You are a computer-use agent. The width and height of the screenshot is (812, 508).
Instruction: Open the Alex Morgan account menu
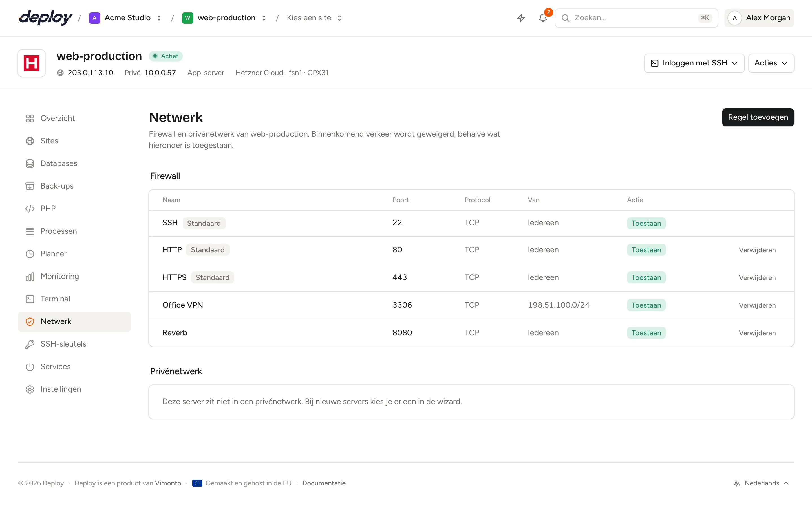(759, 18)
